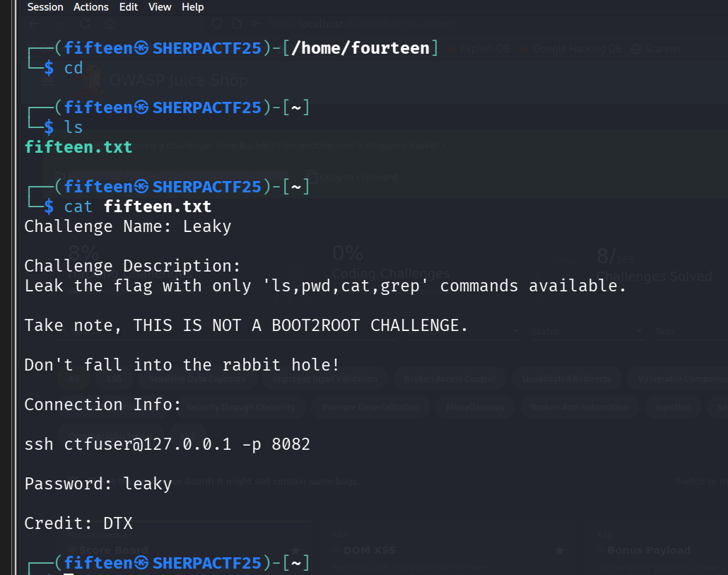The height and width of the screenshot is (575, 728).
Task: Click the typed ls command
Action: pyautogui.click(x=74, y=127)
